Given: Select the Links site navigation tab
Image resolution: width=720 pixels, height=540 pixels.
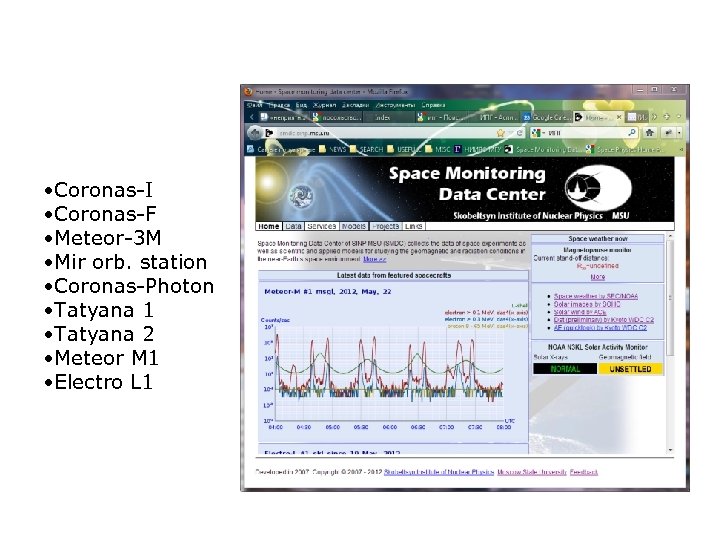Looking at the screenshot, I should [x=414, y=226].
